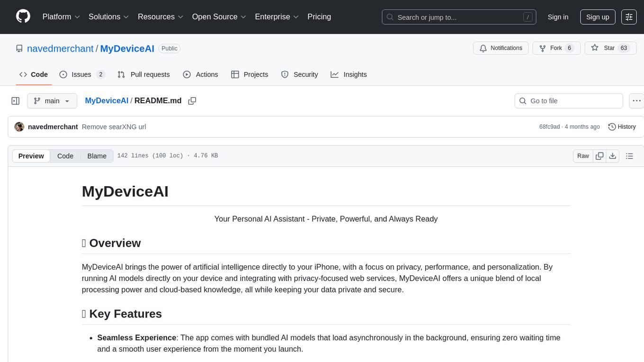Focus the Search or jump to field
The height and width of the screenshot is (362, 644).
pyautogui.click(x=459, y=17)
